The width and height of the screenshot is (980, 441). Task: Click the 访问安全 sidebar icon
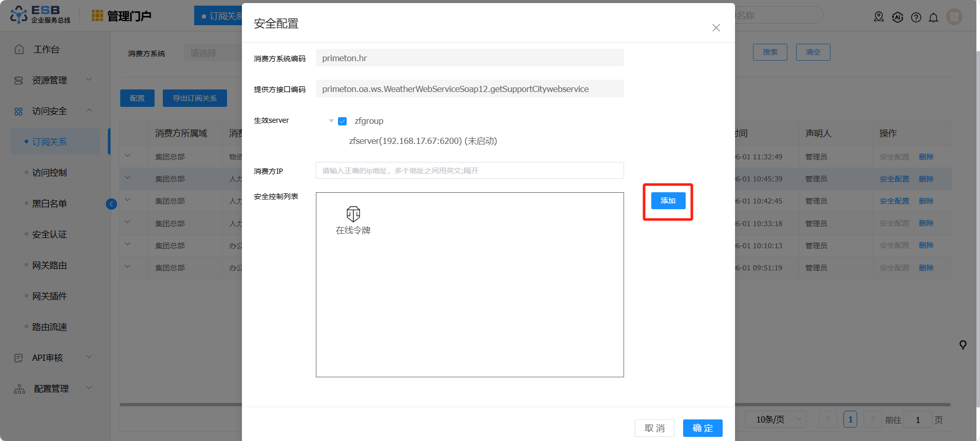18,111
